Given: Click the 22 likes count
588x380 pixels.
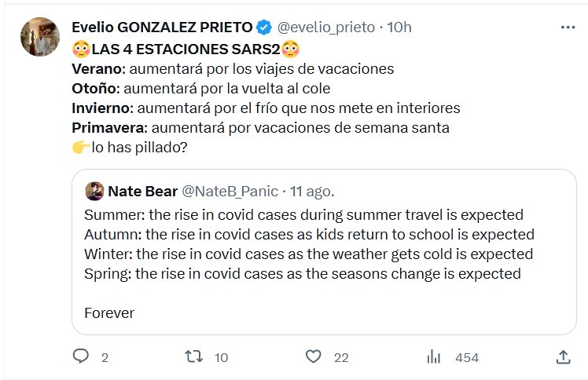Looking at the screenshot, I should [340, 358].
